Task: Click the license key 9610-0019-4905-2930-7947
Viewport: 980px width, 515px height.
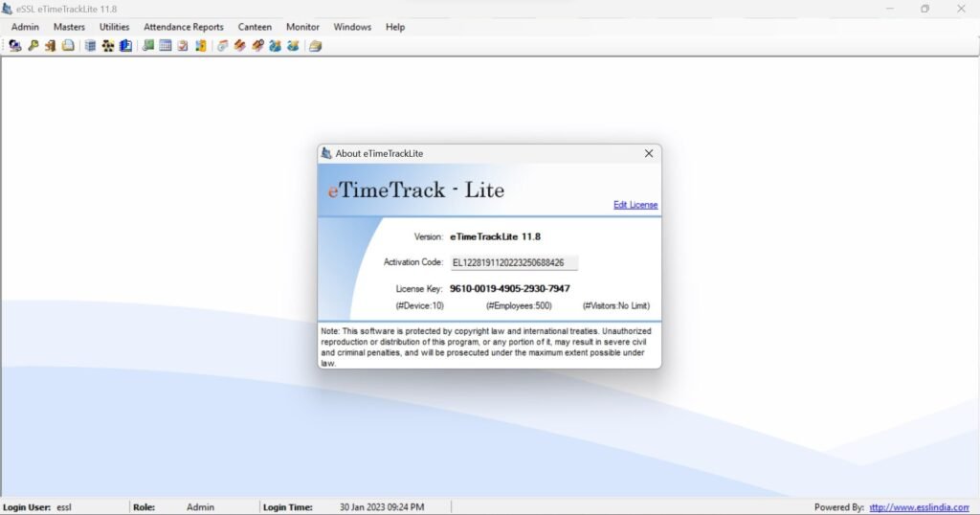Action: [509, 288]
